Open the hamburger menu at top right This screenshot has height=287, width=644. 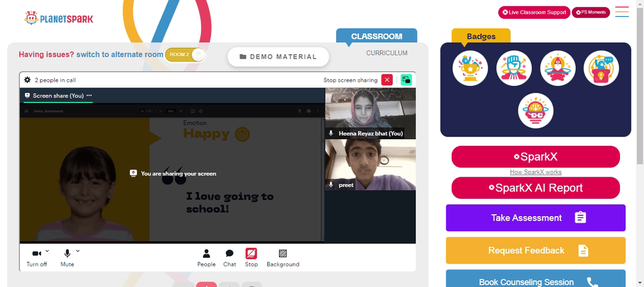pyautogui.click(x=622, y=12)
